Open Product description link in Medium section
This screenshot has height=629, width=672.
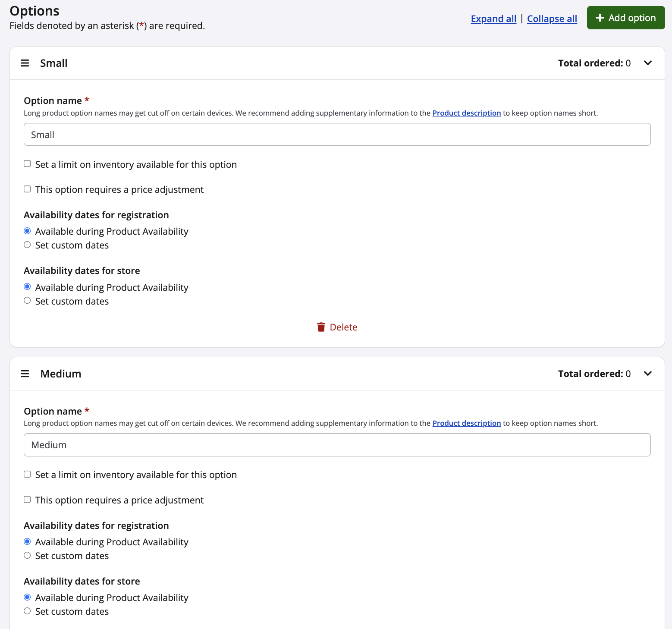tap(466, 424)
